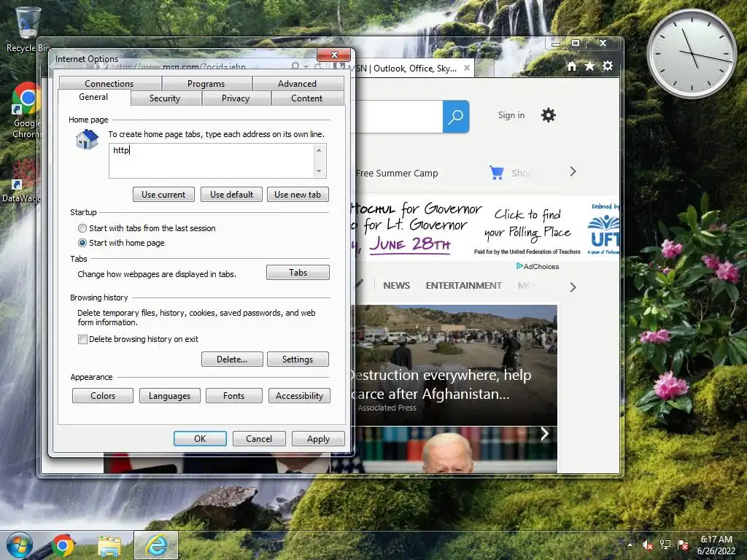Click the taskbar date and time
The width and height of the screenshot is (747, 560).
(x=716, y=545)
